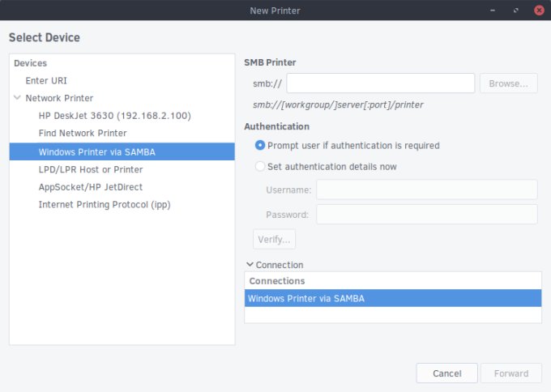
Task: Collapse the Network Printer tree arrow
Action: point(18,98)
